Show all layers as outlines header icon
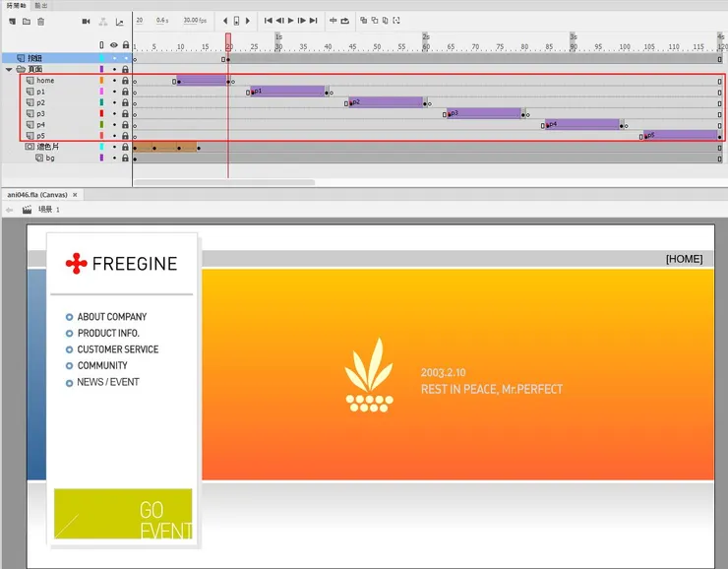 coord(101,45)
